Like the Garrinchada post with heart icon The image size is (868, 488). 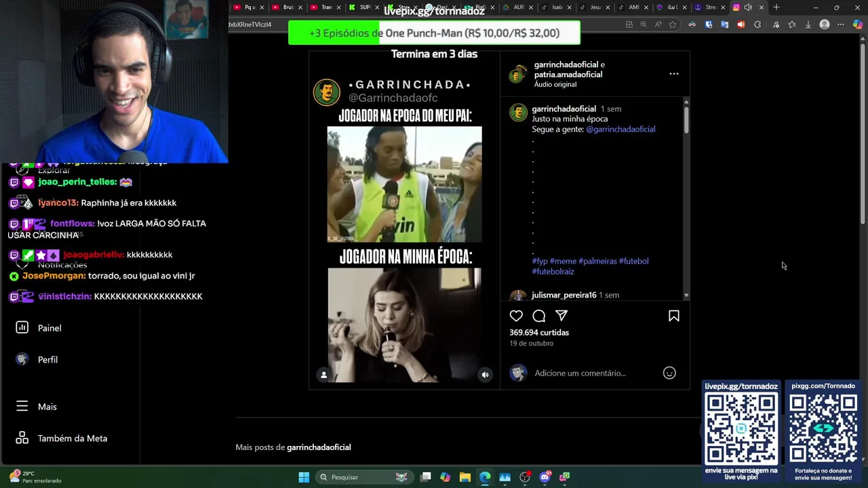point(516,316)
